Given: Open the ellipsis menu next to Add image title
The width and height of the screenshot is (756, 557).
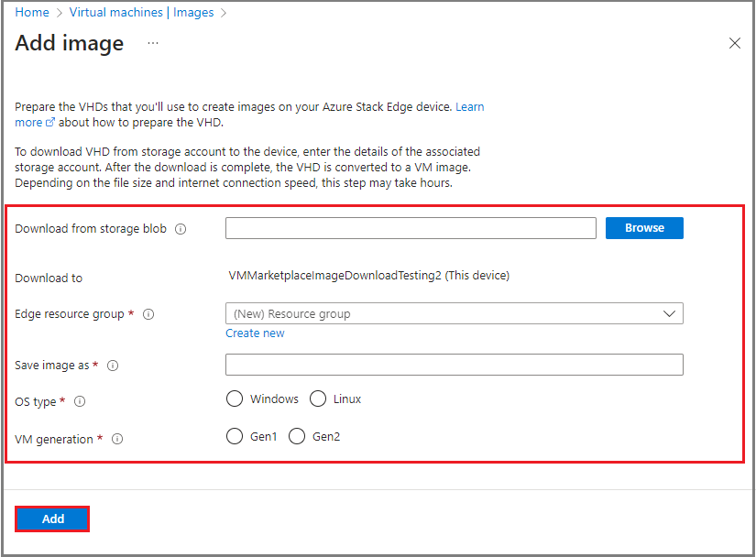Looking at the screenshot, I should pyautogui.click(x=152, y=44).
